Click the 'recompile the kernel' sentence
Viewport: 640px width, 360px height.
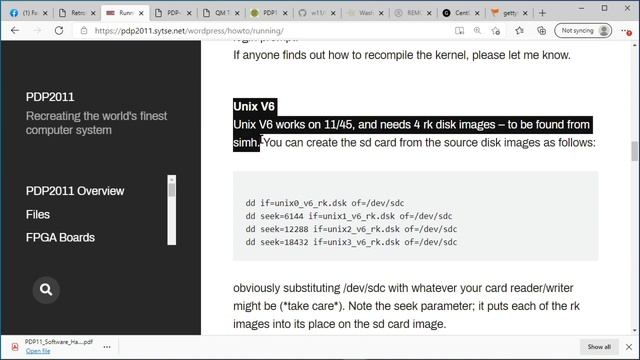tap(402, 55)
